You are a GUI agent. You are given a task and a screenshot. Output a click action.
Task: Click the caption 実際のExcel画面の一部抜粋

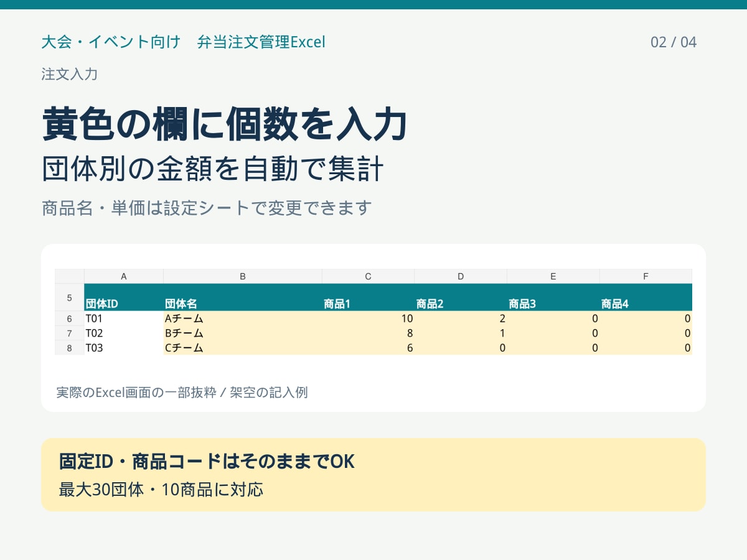[x=136, y=393]
